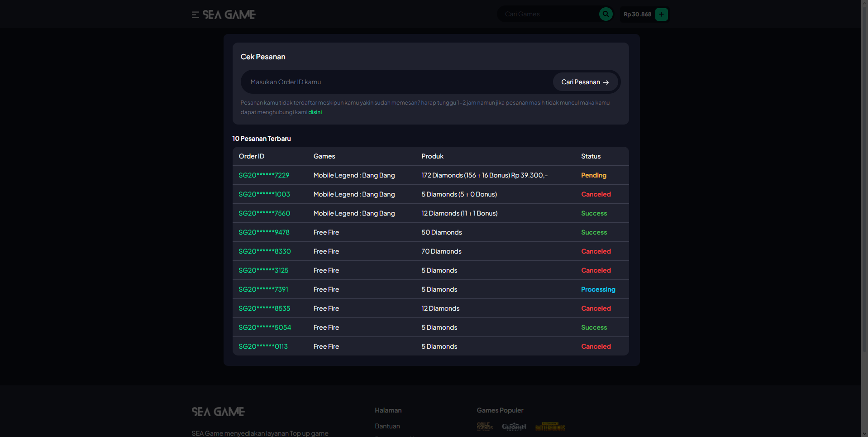
Task: Click the Produk column header
Action: (x=432, y=156)
